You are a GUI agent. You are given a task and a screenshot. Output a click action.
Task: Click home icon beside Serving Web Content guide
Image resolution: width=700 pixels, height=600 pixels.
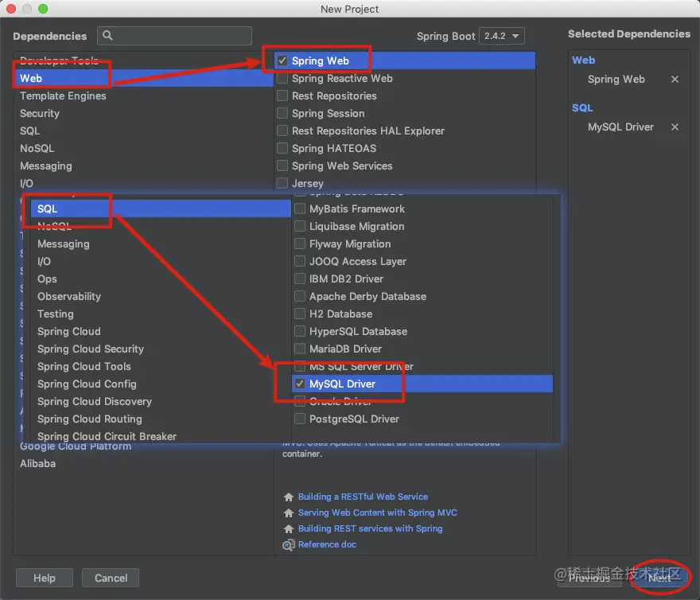tap(289, 513)
